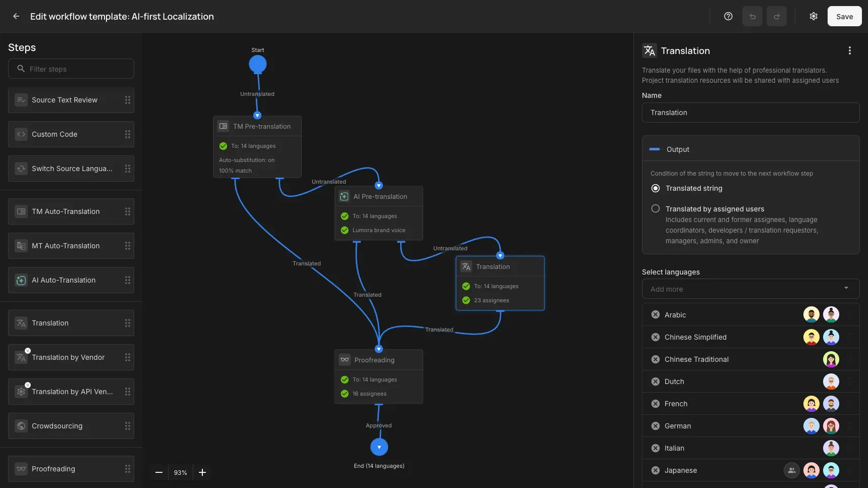Click the Chinese Traditional assignee avatar
This screenshot has height=488, width=868.
tap(831, 359)
